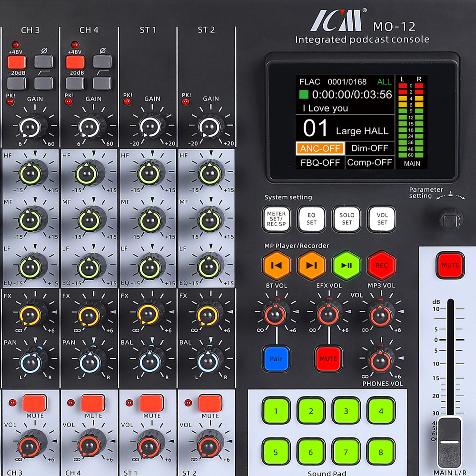The image size is (476, 476).
Task: Click the Parameter setting encoder knob
Action: [x=450, y=219]
